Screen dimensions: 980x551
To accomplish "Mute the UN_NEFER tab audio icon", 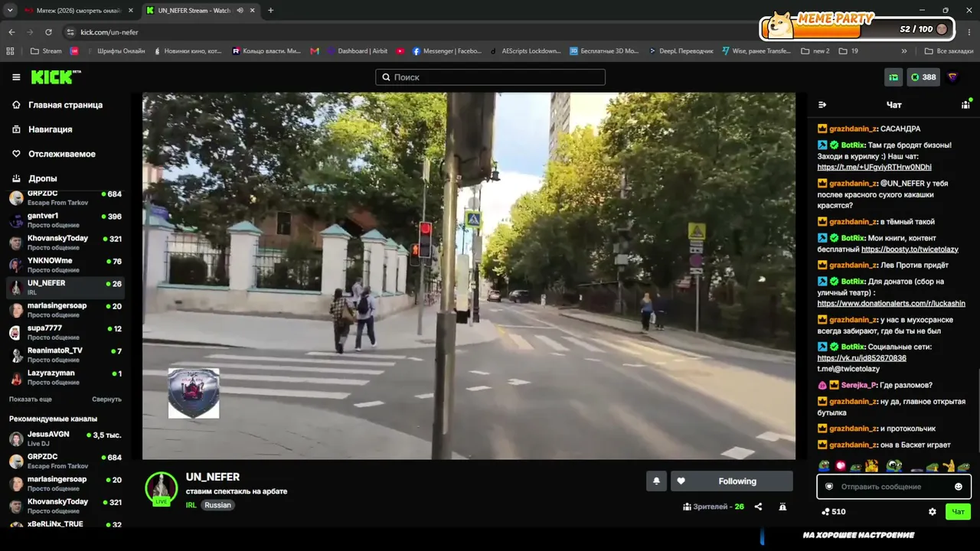I will (240, 11).
